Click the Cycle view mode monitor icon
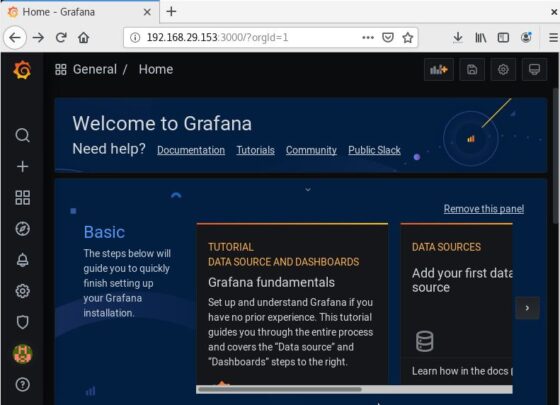 [534, 69]
